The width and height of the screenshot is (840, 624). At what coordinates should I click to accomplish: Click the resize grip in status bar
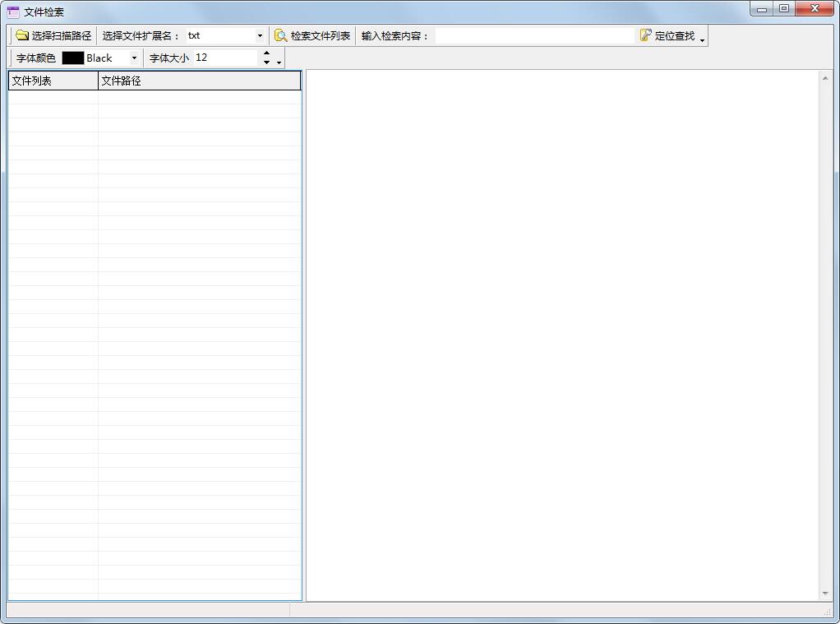[x=828, y=612]
